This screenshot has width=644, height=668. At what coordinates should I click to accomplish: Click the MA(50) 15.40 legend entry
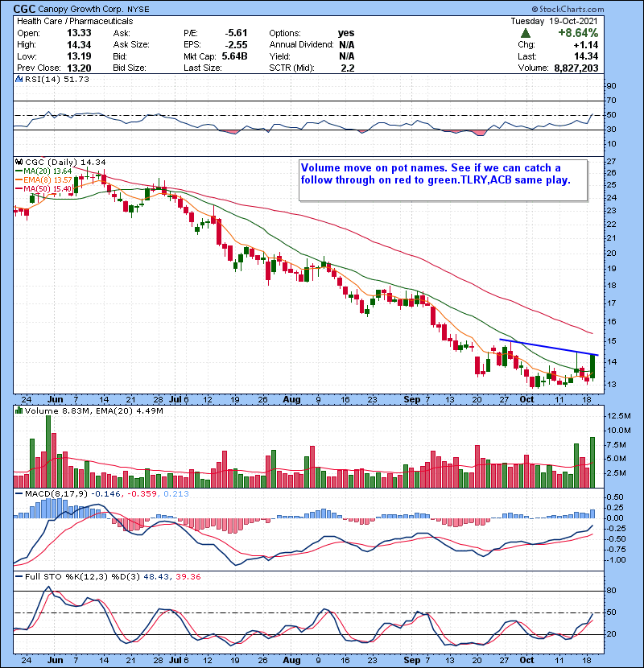pos(44,188)
